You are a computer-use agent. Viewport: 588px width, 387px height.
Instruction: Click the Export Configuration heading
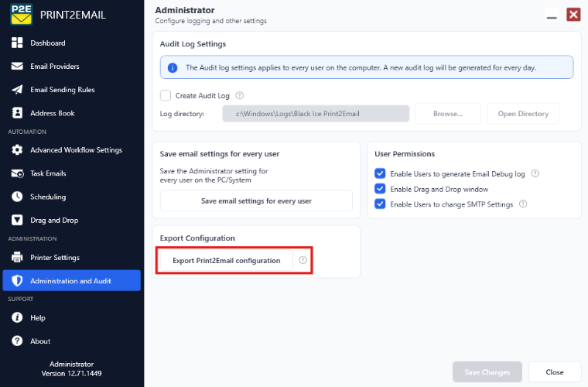click(197, 238)
